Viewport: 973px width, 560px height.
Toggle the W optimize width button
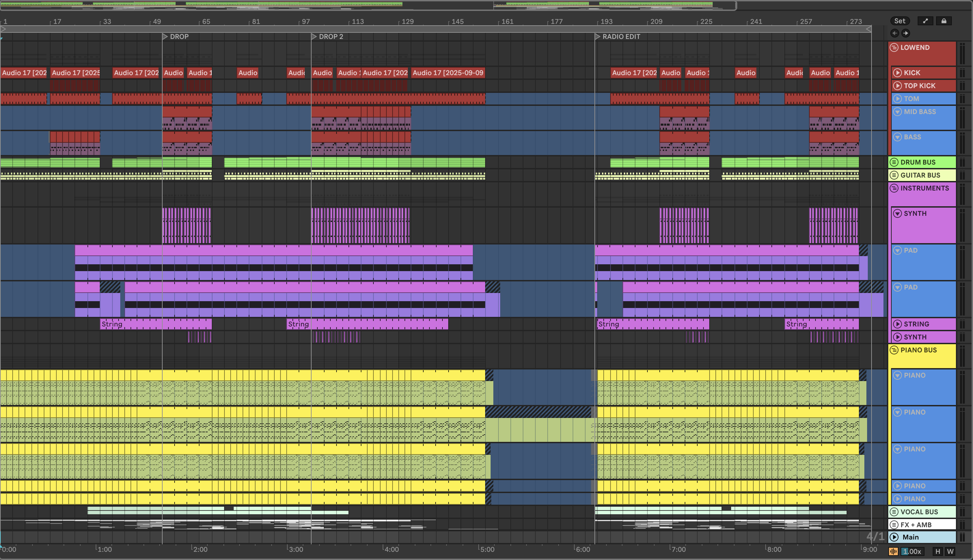[950, 551]
